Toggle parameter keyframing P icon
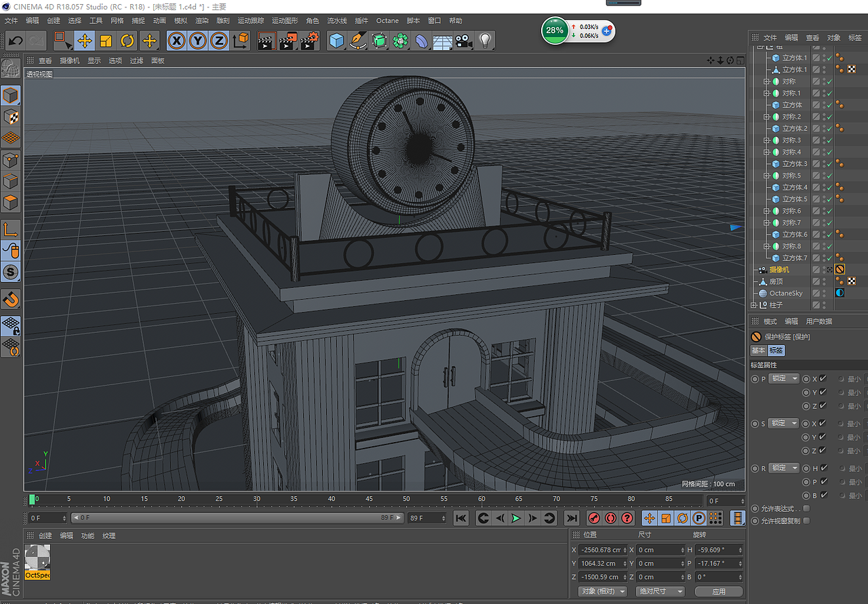This screenshot has width=868, height=604. tap(698, 518)
